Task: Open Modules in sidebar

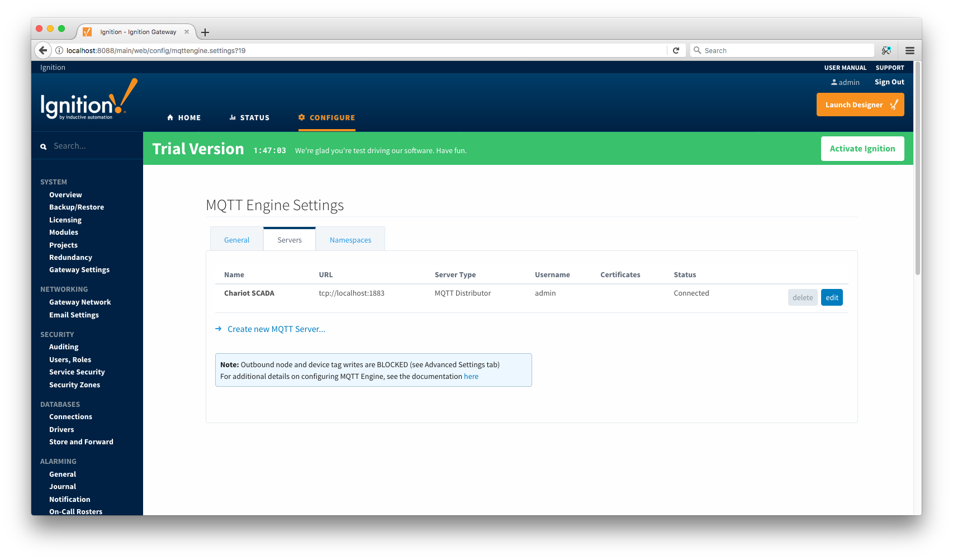Action: tap(64, 232)
